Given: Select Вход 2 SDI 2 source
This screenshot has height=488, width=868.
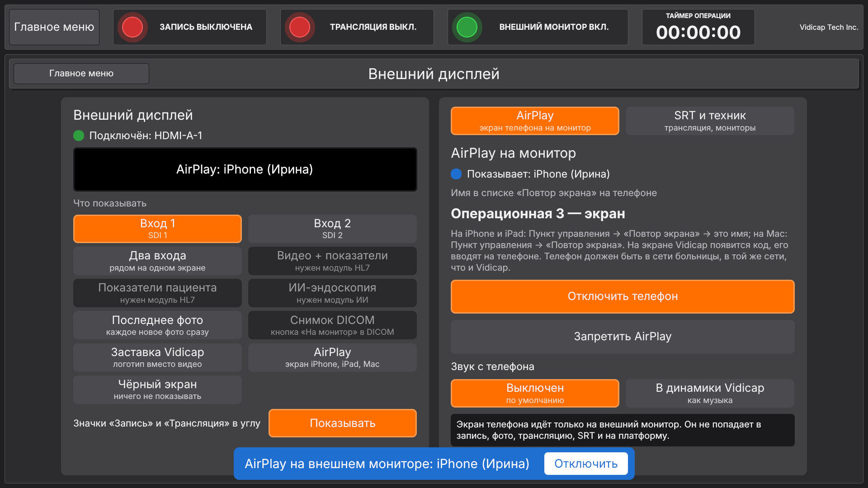Looking at the screenshot, I should point(332,229).
